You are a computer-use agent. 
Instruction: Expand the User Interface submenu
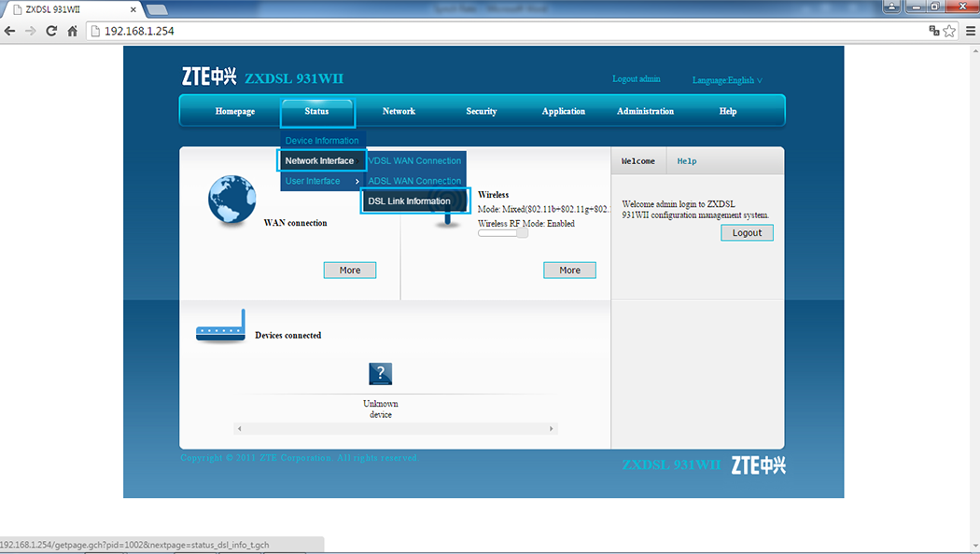[x=322, y=181]
